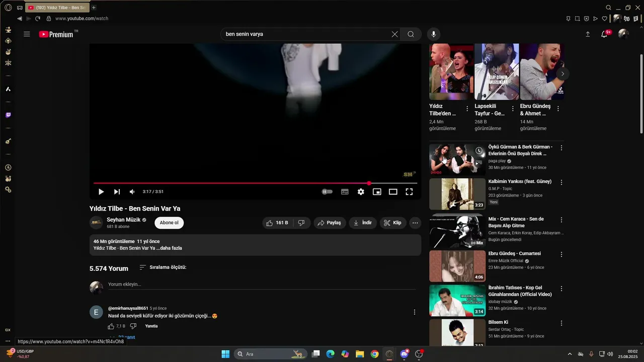Skip to the next video

[117, 192]
